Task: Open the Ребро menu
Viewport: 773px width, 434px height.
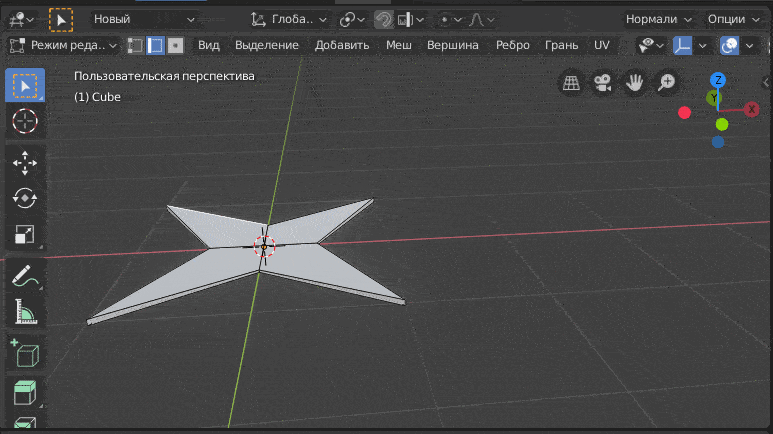Action: [512, 45]
